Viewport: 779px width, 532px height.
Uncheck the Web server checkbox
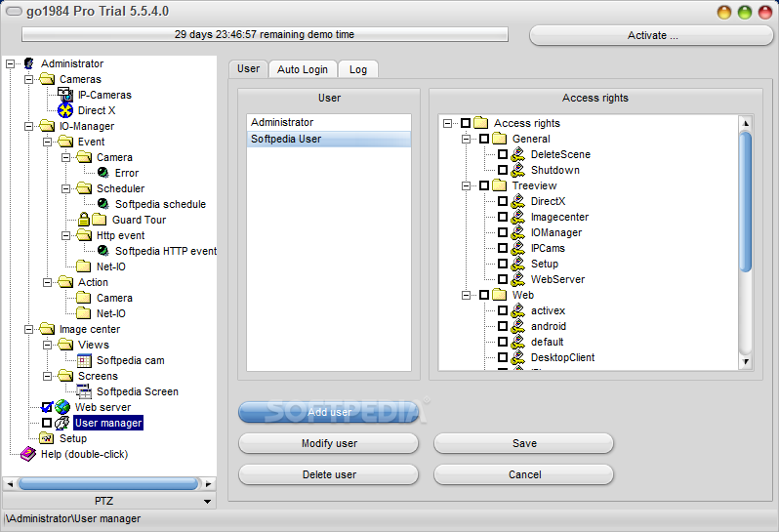(47, 407)
